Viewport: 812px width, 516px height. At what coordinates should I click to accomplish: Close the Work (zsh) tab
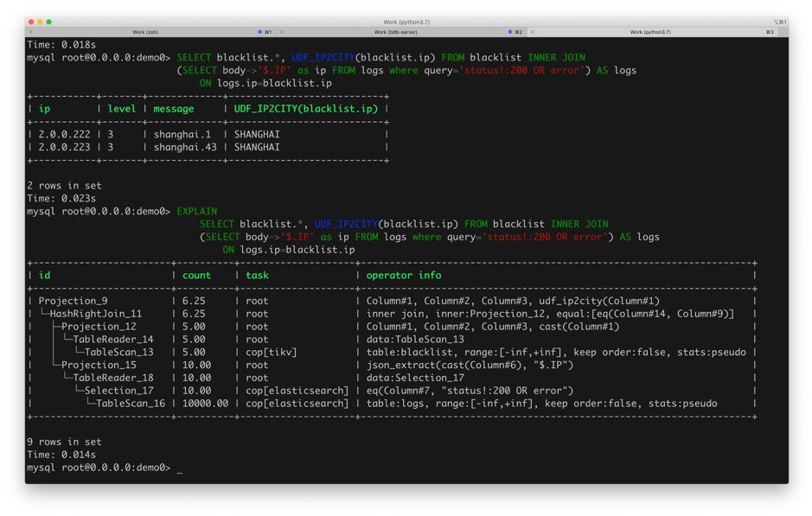[x=32, y=32]
